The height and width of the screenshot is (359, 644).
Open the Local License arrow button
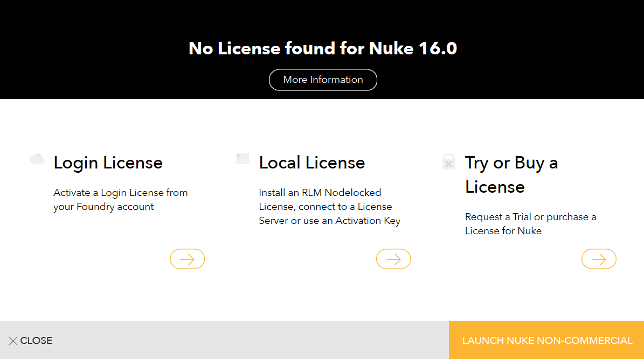click(x=393, y=259)
